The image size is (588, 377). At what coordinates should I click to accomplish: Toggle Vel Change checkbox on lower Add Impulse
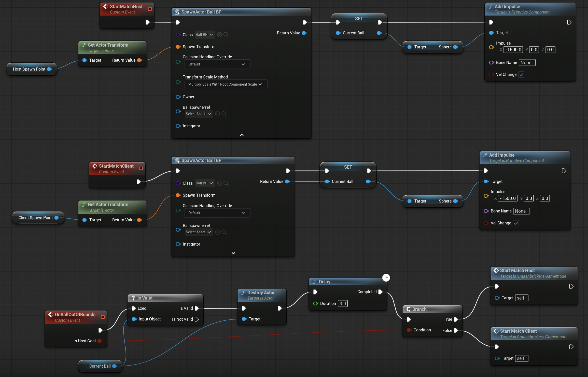(516, 223)
